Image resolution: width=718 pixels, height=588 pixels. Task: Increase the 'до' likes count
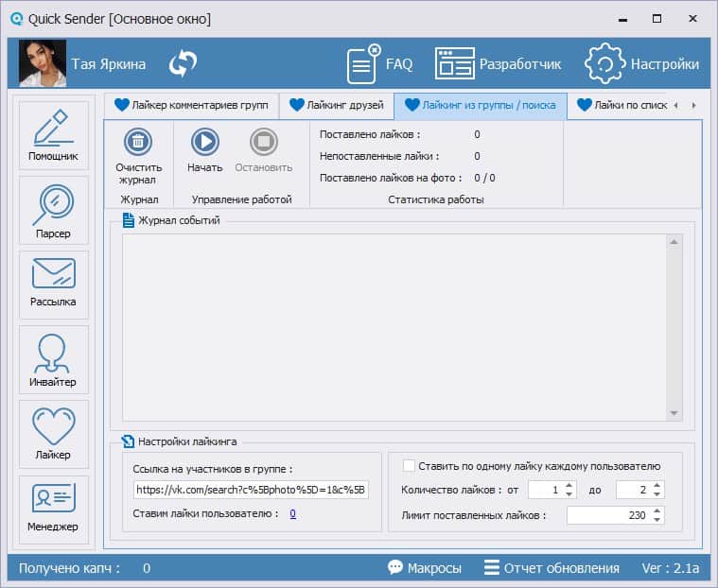657,486
